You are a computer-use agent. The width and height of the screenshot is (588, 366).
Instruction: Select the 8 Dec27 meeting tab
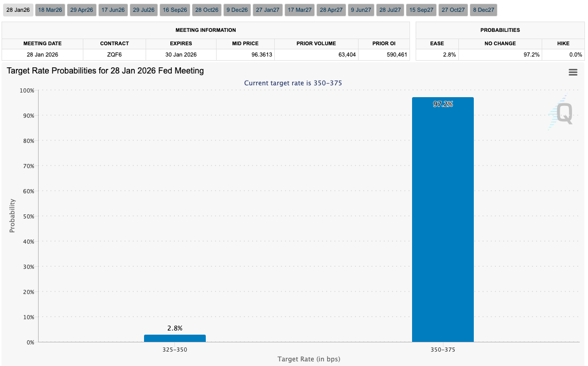click(483, 10)
